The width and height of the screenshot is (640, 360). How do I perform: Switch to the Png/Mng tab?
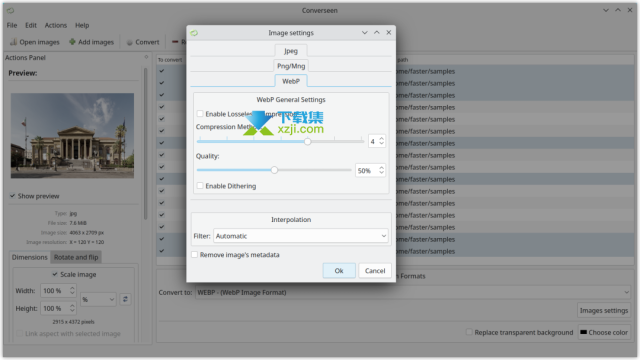(x=291, y=66)
